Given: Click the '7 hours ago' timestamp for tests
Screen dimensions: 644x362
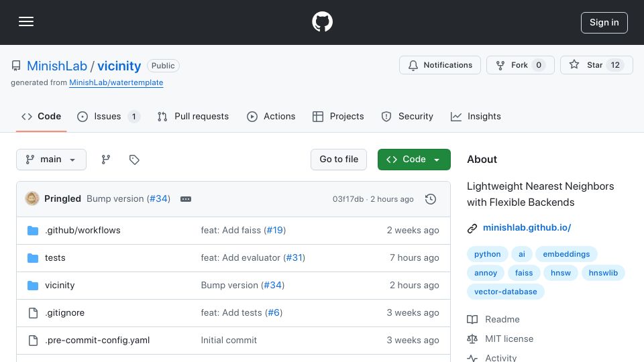Looking at the screenshot, I should (415, 257).
